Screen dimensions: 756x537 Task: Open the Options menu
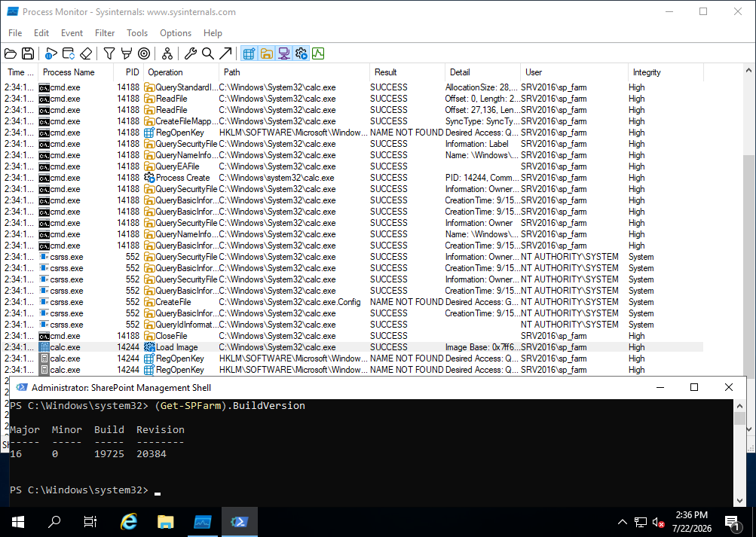point(176,32)
